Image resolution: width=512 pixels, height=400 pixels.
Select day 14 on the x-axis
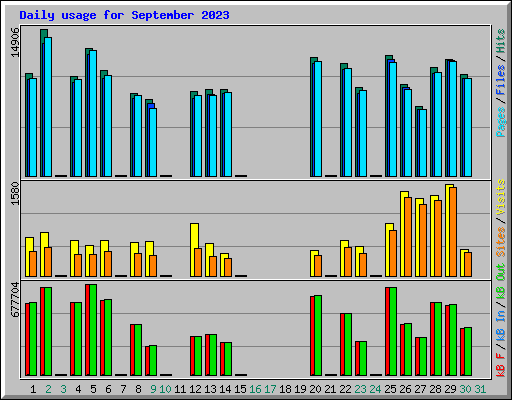[x=225, y=389]
